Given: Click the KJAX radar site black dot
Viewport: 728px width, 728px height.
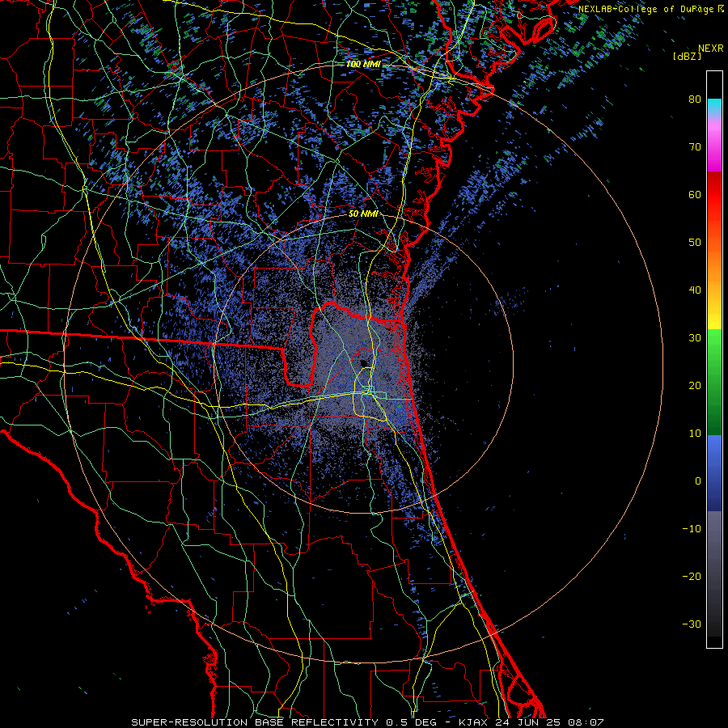Looking at the screenshot, I should 364,363.
